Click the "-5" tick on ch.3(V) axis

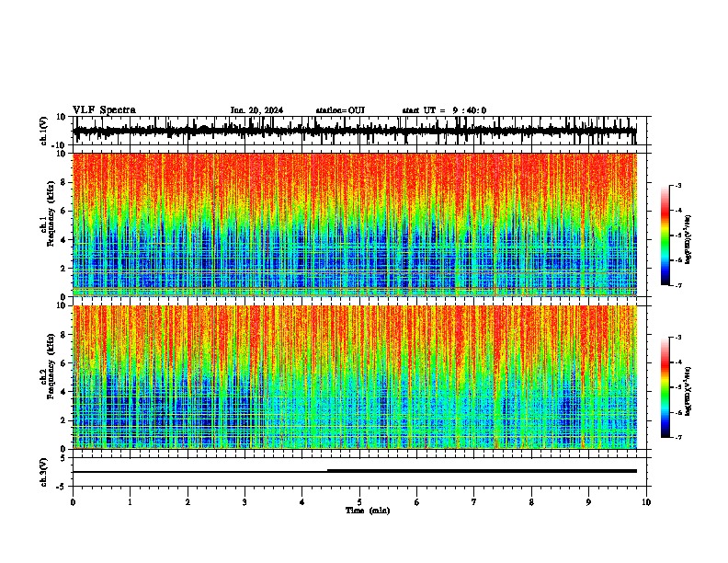click(x=62, y=487)
